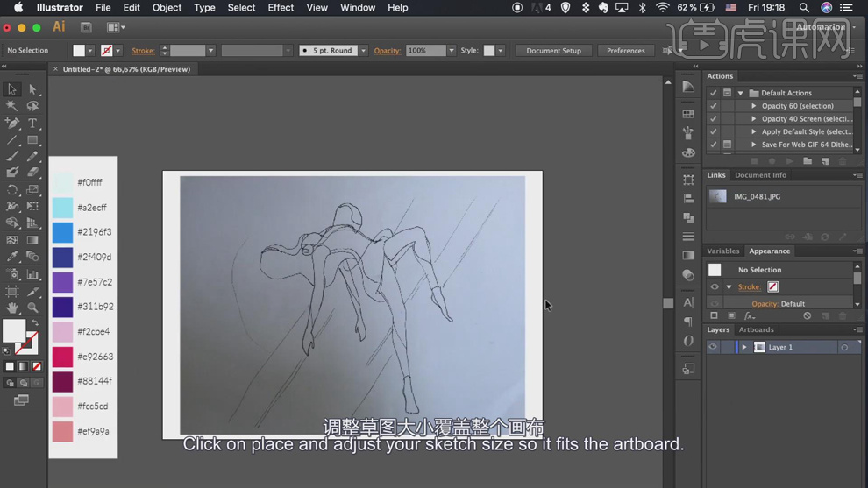Hide the Stroke attribute in Appearance

click(x=715, y=287)
